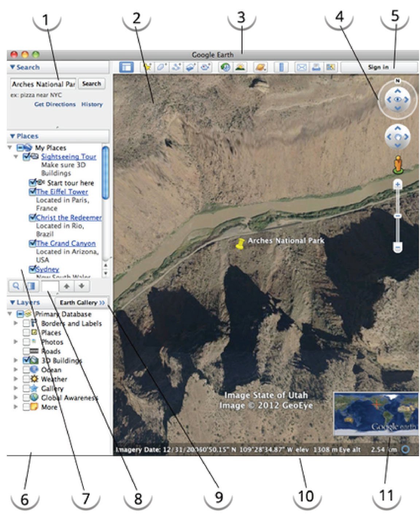Uncheck the 3D Buildings layer checkbox
Viewport: 420px width, 527px height.
[x=26, y=360]
